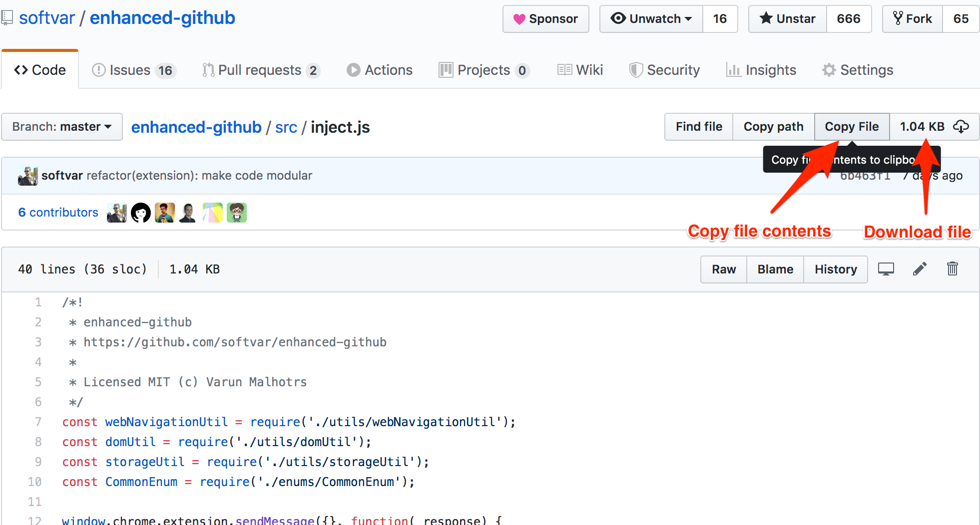Click the pencil edit file icon
This screenshot has width=980, height=525.
tap(920, 269)
